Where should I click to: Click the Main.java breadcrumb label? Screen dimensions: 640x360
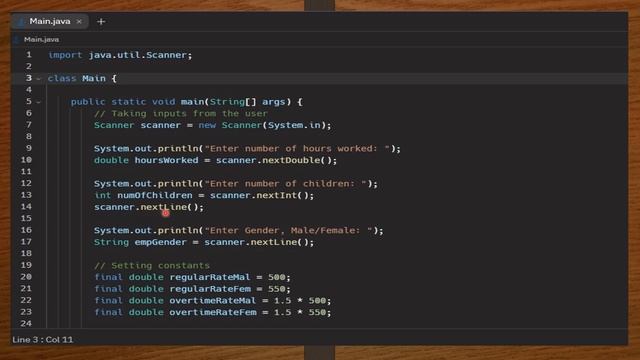pos(41,40)
